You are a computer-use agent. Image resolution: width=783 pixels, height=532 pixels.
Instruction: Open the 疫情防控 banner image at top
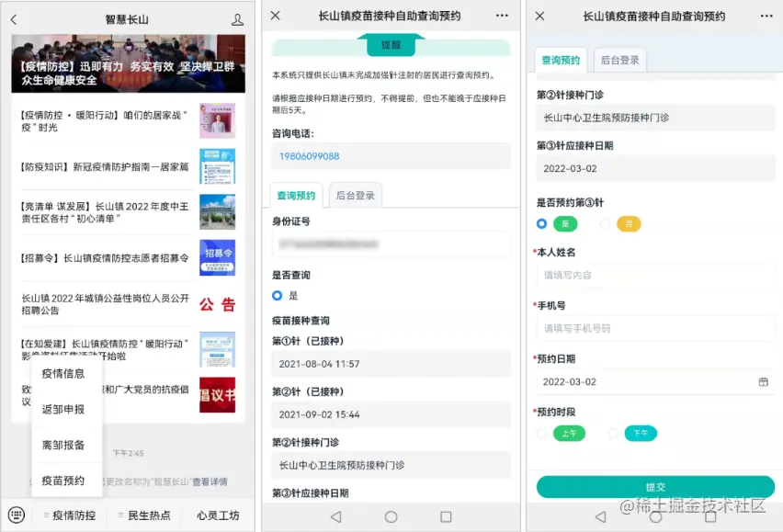(129, 63)
